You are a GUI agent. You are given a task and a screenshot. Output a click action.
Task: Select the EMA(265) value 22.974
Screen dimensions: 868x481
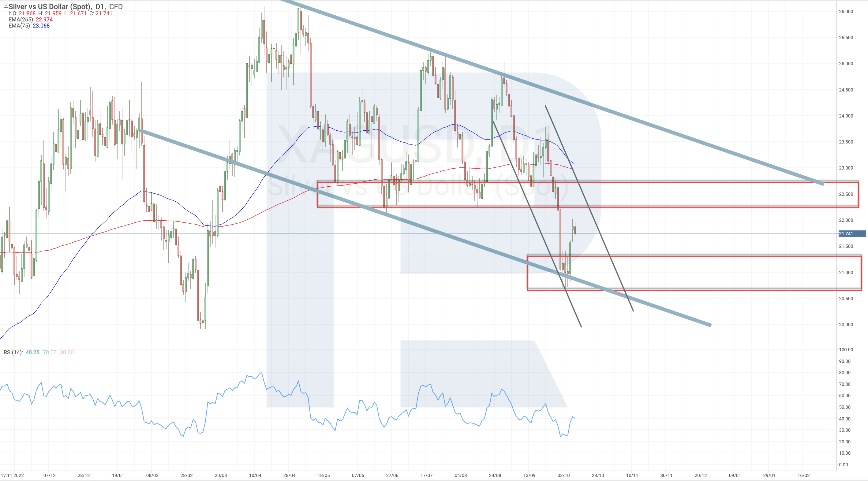pos(44,20)
